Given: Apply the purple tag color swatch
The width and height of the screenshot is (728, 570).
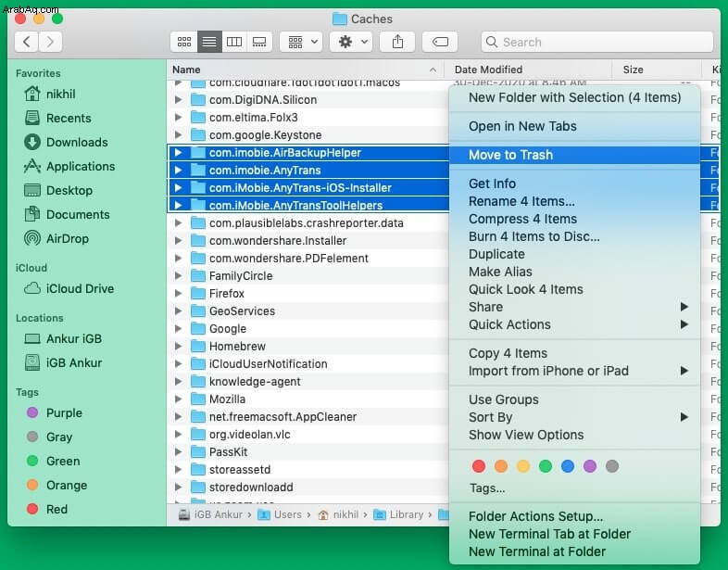Looking at the screenshot, I should coord(590,466).
